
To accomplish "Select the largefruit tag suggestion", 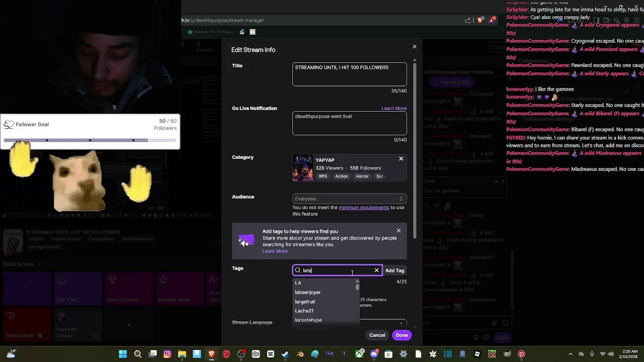I will click(325, 302).
